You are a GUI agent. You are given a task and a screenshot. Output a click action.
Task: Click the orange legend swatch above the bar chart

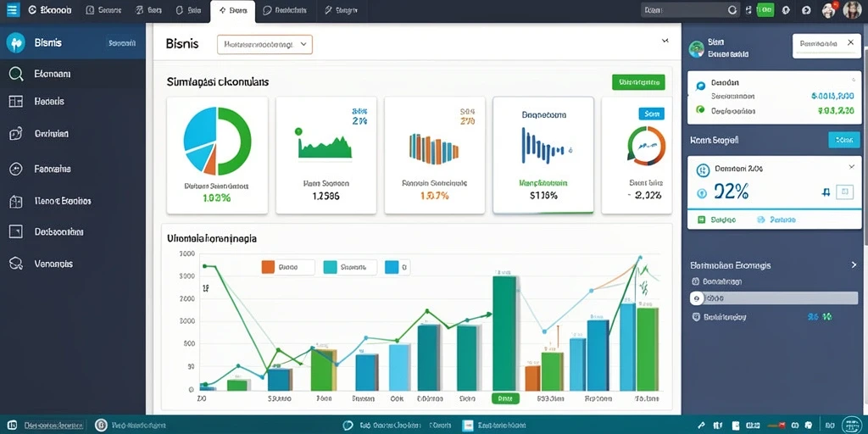pyautogui.click(x=268, y=267)
